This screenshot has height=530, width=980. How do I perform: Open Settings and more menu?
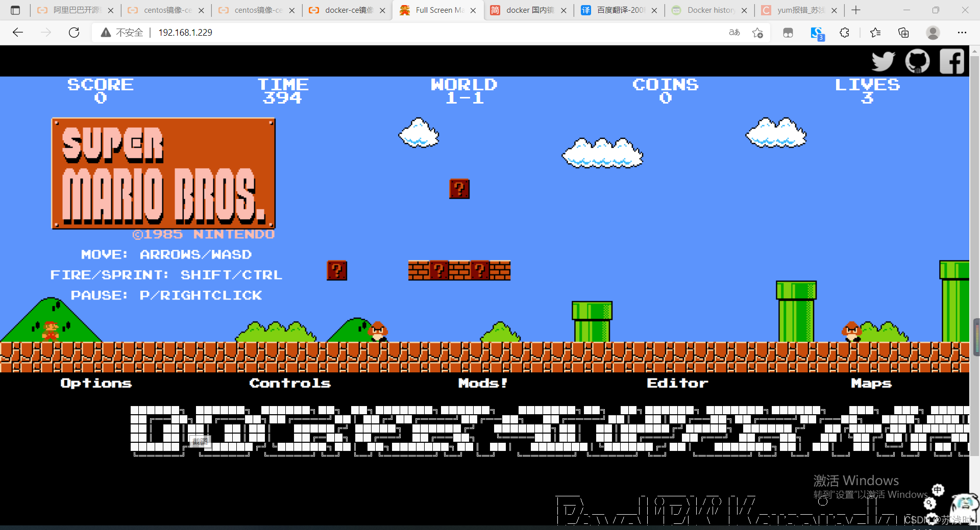click(962, 33)
